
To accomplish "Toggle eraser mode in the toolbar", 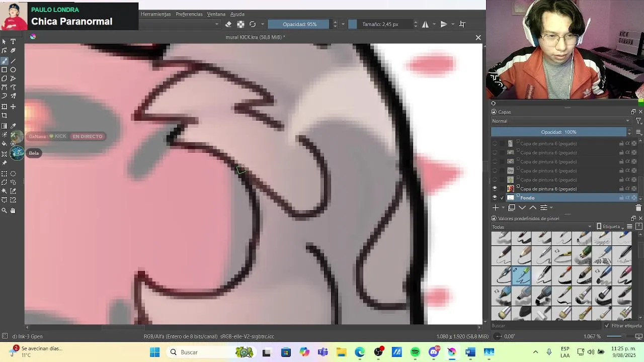I will (228, 24).
